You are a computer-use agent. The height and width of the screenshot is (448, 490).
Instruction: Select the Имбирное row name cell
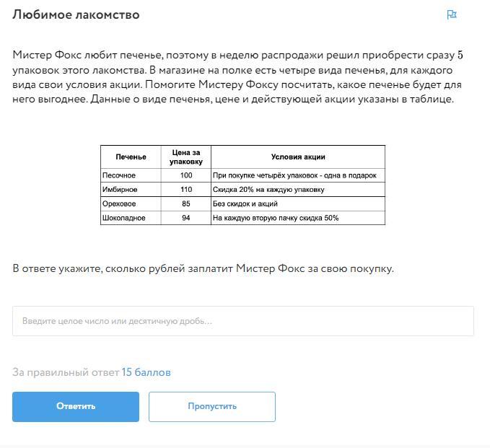[x=131, y=190]
